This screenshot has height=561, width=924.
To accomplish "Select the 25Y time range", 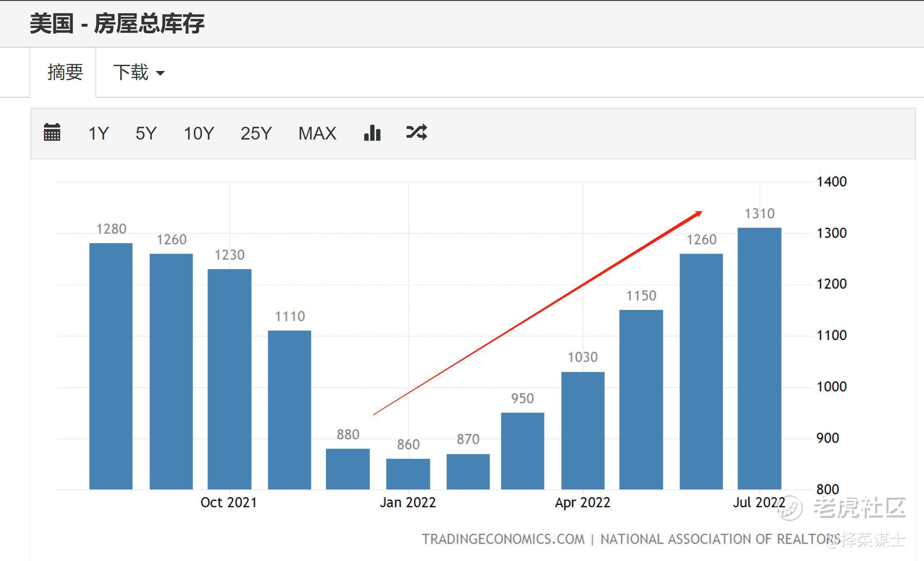I will coord(256,133).
